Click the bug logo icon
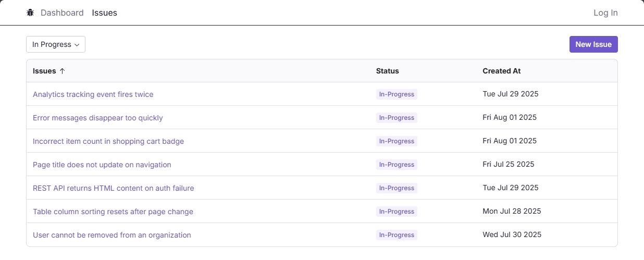 click(x=30, y=13)
